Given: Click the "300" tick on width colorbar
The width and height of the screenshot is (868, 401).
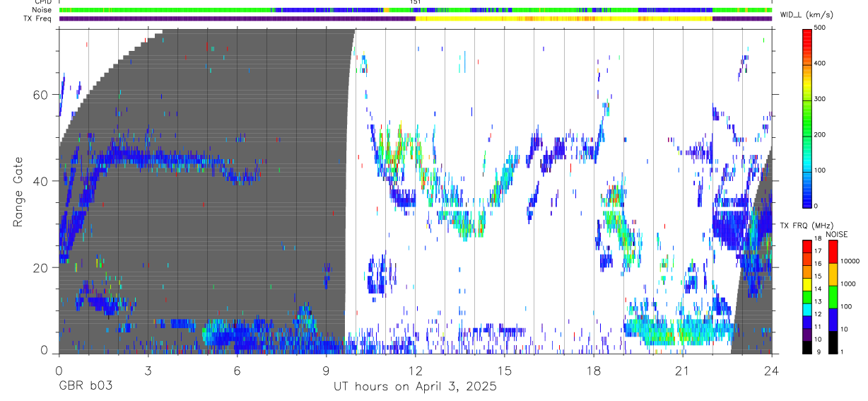Looking at the screenshot, I should coord(820,99).
